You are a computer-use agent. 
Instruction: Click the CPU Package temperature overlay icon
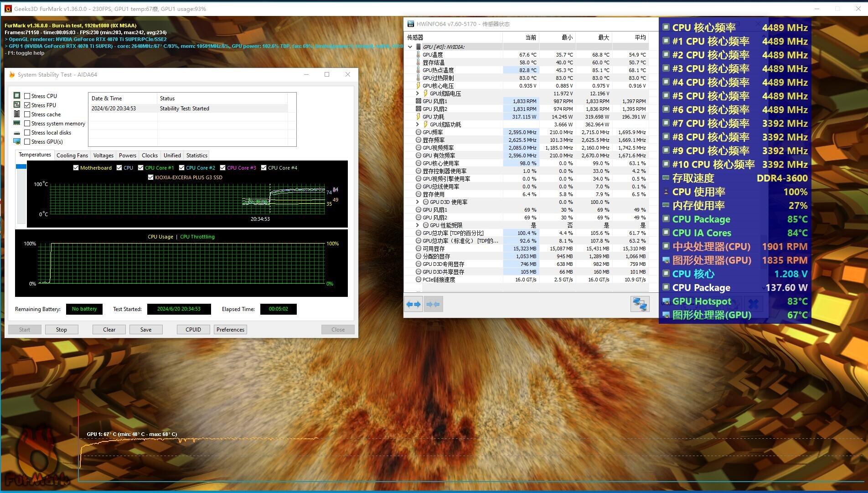coord(666,219)
